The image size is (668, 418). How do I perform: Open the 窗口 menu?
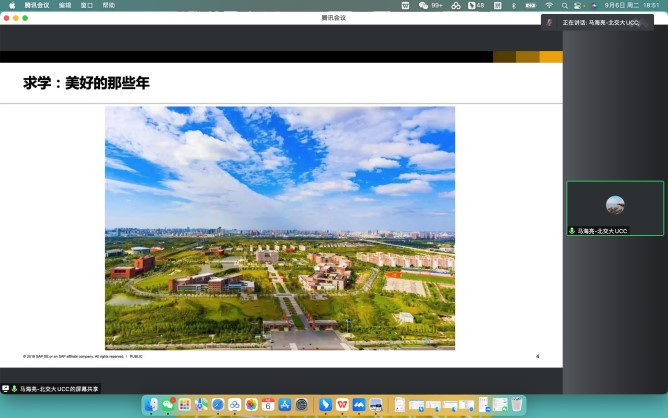pos(87,5)
